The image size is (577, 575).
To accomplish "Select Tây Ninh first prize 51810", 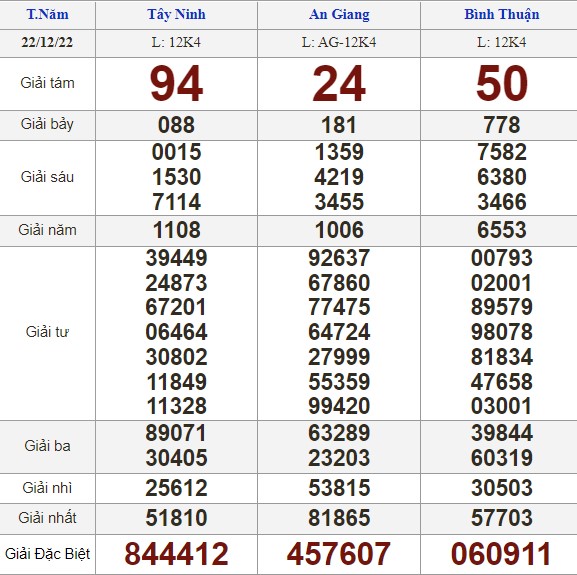I will pos(176,518).
